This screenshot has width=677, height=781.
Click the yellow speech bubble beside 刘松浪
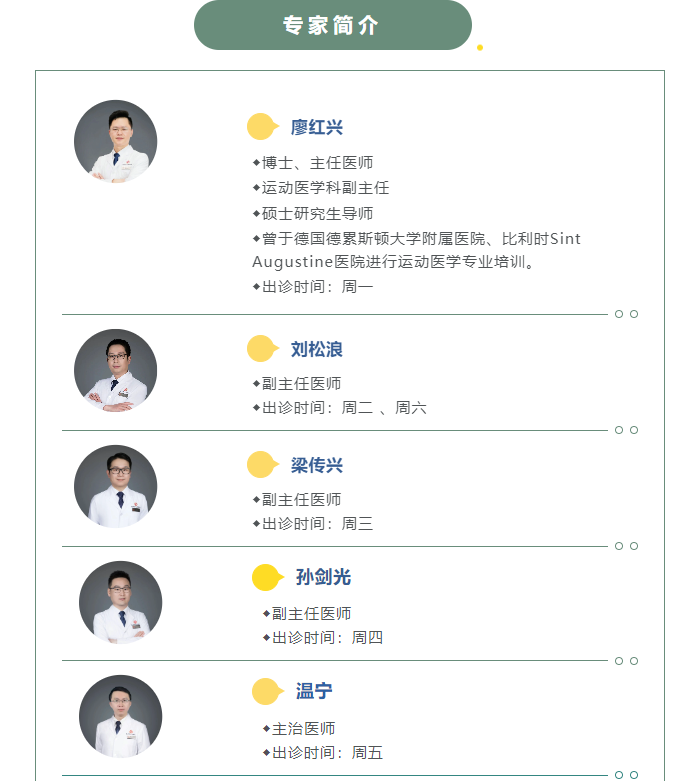coord(262,349)
